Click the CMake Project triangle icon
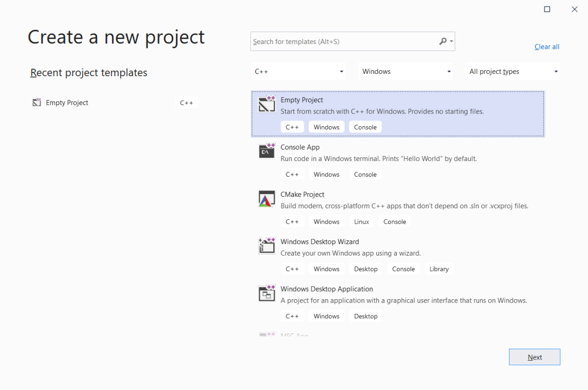 click(267, 199)
